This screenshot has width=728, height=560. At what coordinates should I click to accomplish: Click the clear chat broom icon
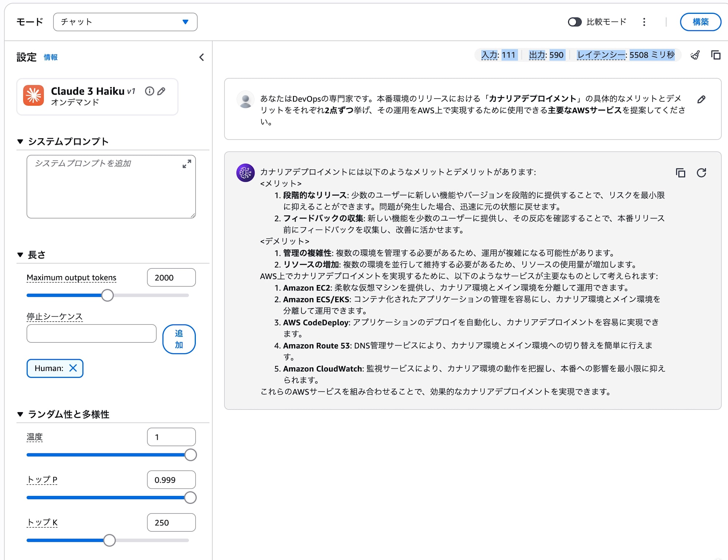coord(695,55)
